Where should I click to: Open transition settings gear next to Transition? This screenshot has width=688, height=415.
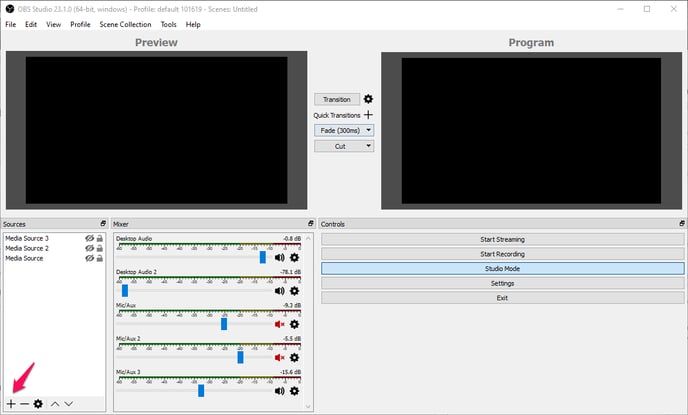click(x=368, y=99)
